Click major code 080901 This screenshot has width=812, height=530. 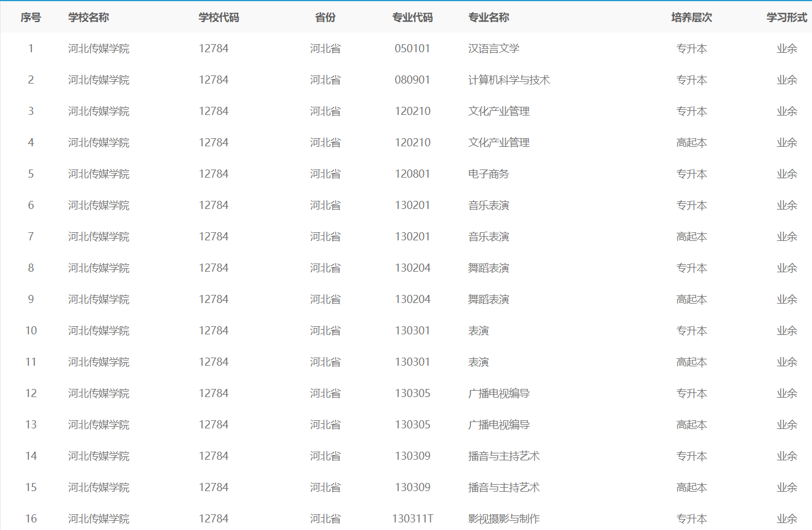click(x=412, y=80)
